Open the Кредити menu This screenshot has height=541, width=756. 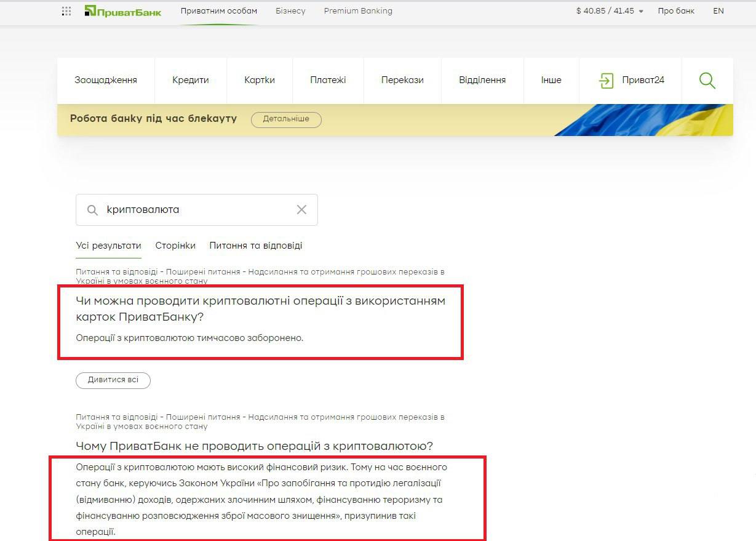pos(191,80)
